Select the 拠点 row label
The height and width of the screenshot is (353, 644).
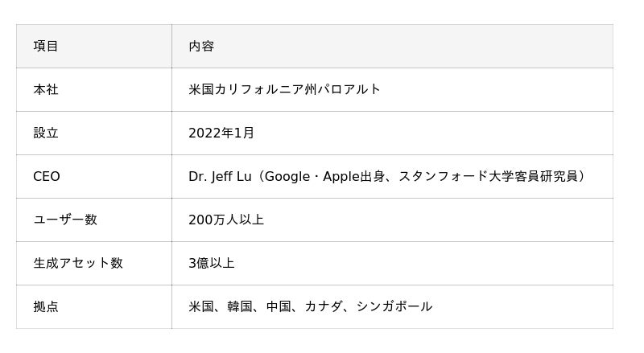46,307
